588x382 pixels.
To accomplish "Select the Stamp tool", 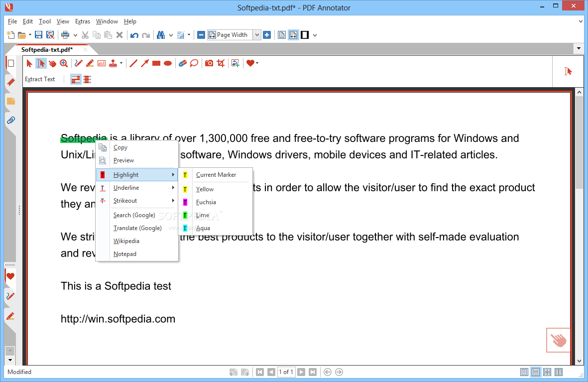I will [113, 63].
